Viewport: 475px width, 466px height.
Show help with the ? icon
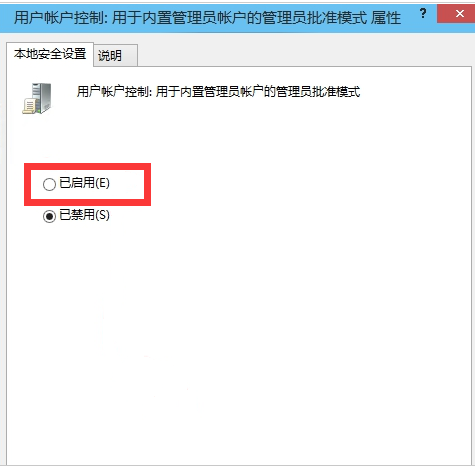(x=423, y=14)
